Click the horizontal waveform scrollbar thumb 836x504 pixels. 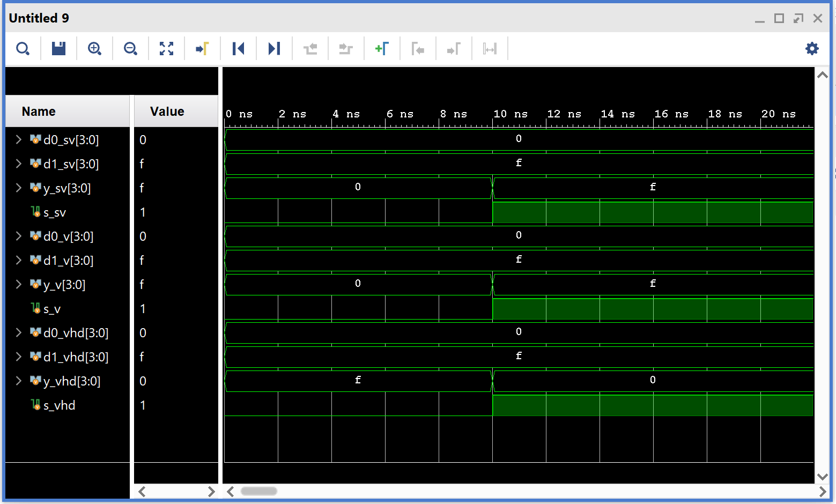click(259, 491)
